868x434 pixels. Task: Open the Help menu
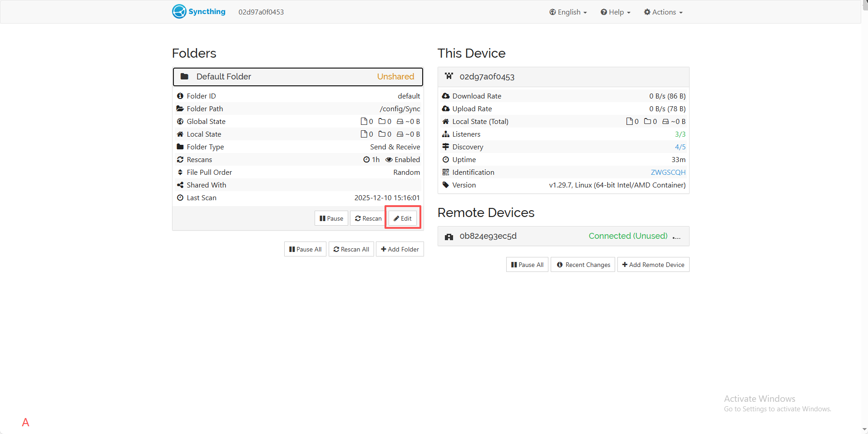coord(616,12)
